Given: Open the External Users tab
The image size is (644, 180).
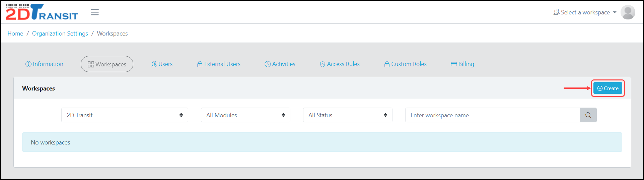Looking at the screenshot, I should click(x=219, y=64).
